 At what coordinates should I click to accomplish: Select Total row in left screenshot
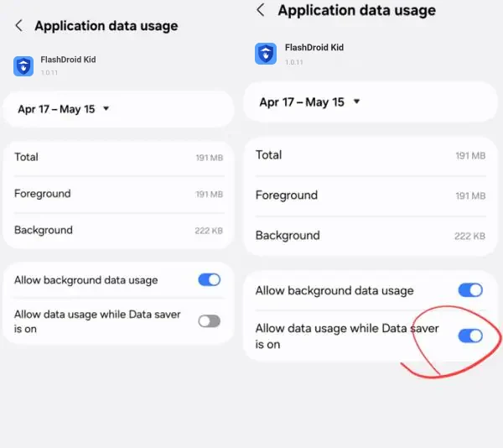click(119, 157)
